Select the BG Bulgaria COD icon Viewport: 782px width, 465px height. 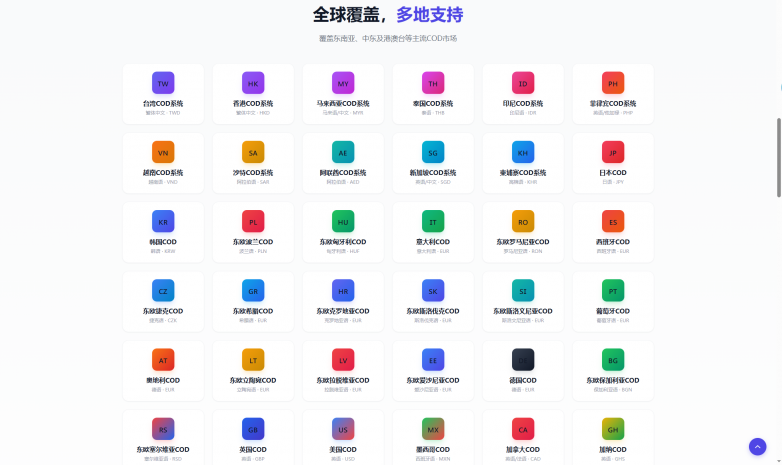tap(613, 360)
